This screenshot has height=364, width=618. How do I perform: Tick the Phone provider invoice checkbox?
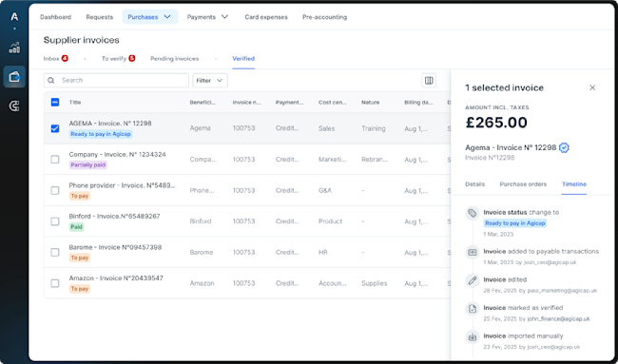(55, 191)
